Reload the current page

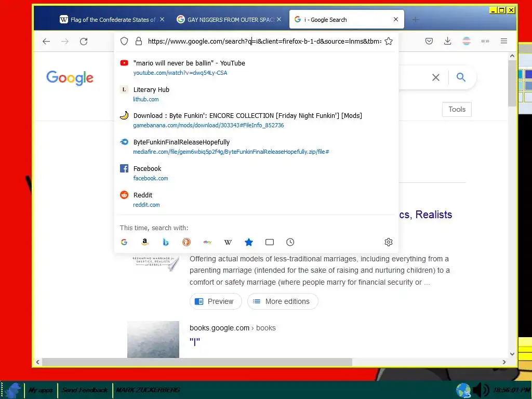click(84, 42)
